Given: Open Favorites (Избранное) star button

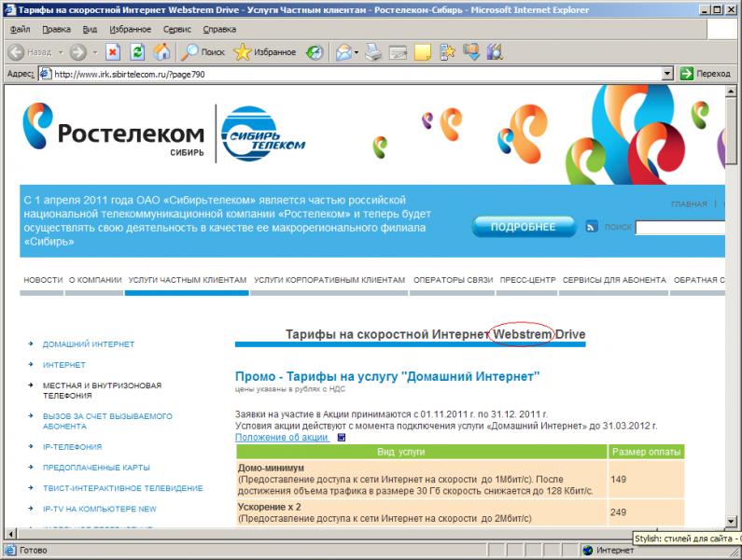Looking at the screenshot, I should 265,52.
